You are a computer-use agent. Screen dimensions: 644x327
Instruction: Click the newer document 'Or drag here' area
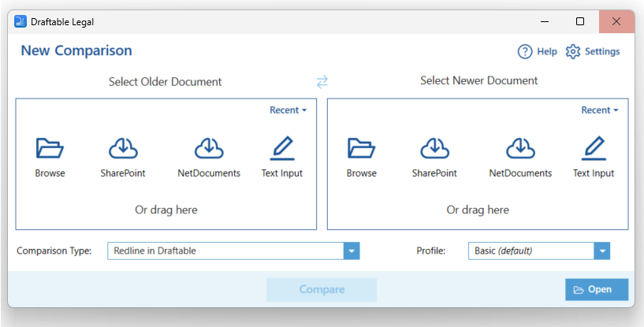(x=477, y=210)
